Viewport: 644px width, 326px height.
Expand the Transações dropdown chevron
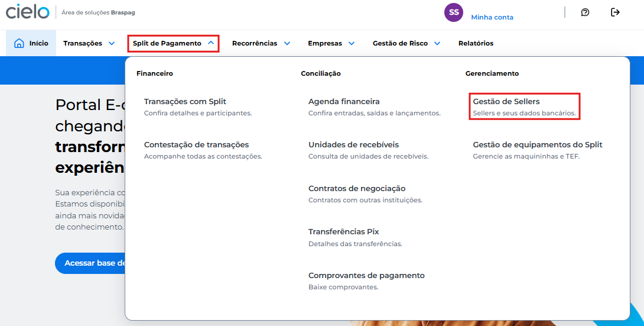[x=111, y=43]
